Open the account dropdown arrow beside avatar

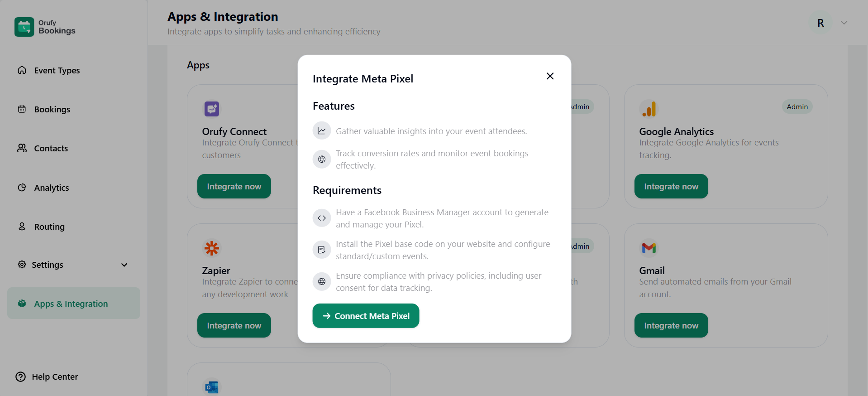coord(844,23)
